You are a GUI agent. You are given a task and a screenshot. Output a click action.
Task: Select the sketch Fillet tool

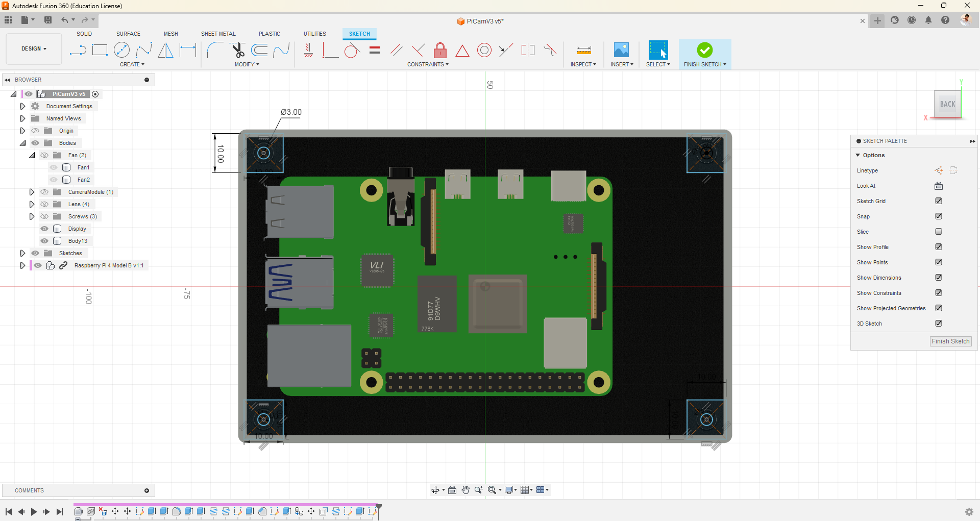coord(215,50)
